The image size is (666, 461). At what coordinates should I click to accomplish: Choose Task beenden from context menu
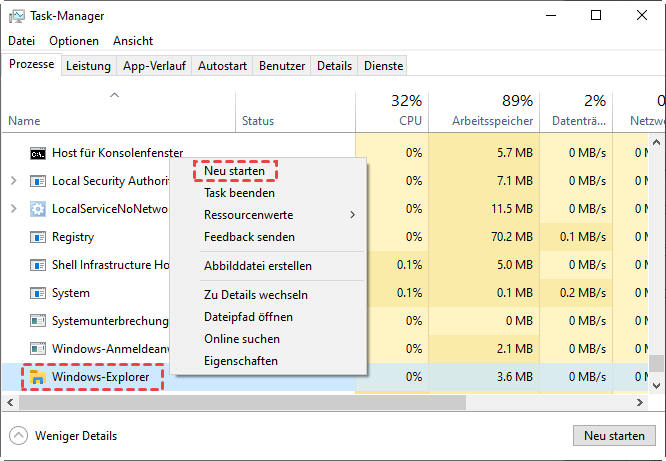click(239, 193)
